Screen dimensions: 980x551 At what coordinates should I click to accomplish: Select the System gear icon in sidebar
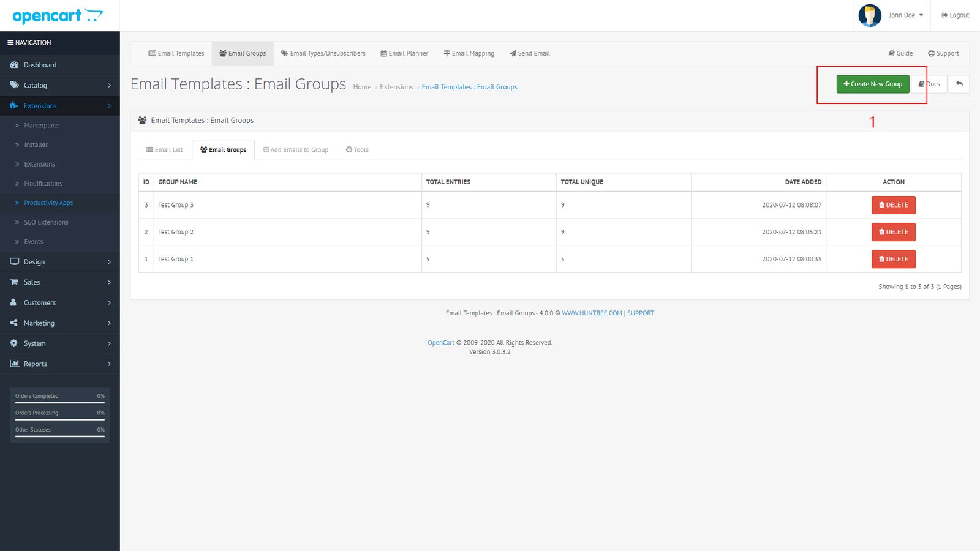pos(13,343)
